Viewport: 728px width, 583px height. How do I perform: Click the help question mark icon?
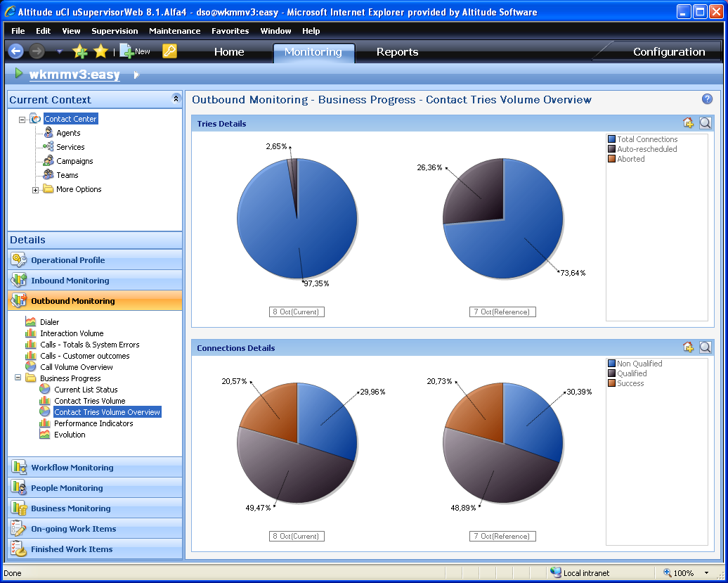click(707, 99)
